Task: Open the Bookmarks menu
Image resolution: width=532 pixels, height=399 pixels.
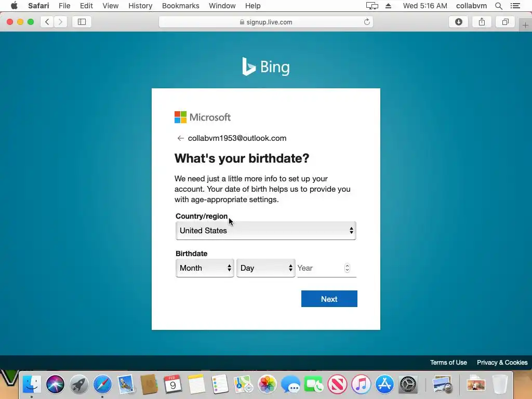Action: pyautogui.click(x=180, y=6)
